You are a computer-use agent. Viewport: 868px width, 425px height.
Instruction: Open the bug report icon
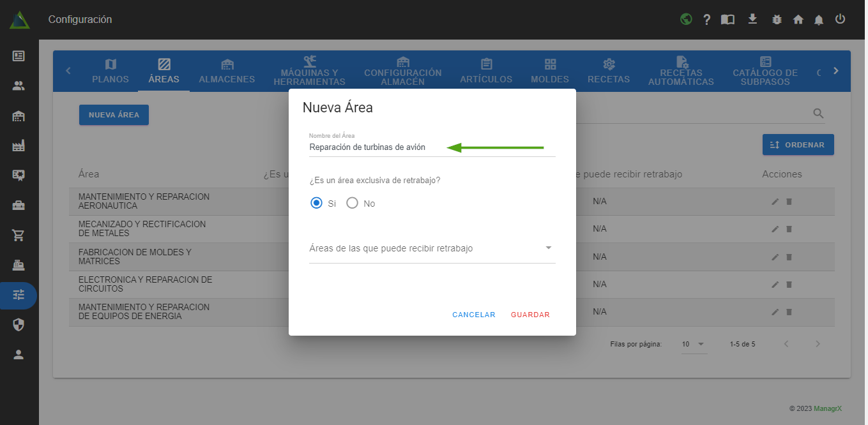[777, 19]
